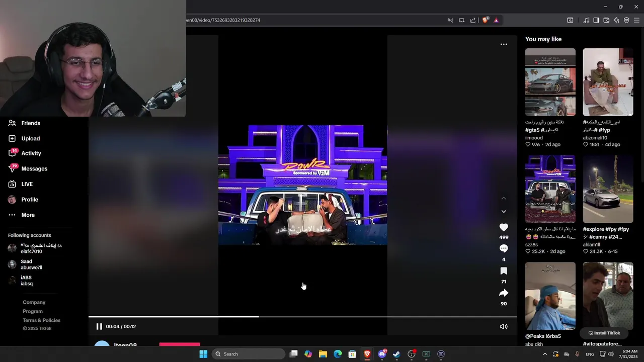Open the browser hamburger menu
644x362 pixels.
click(x=636, y=20)
